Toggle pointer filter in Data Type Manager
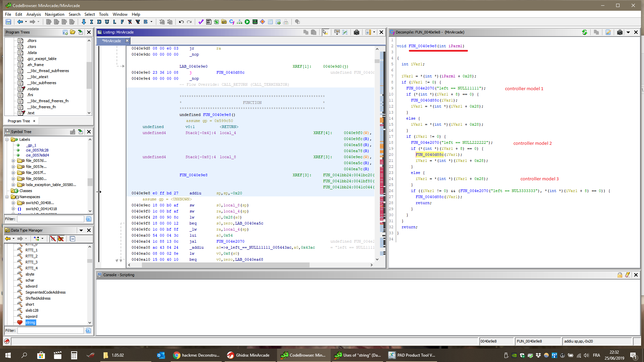644x362 pixels. point(61,239)
